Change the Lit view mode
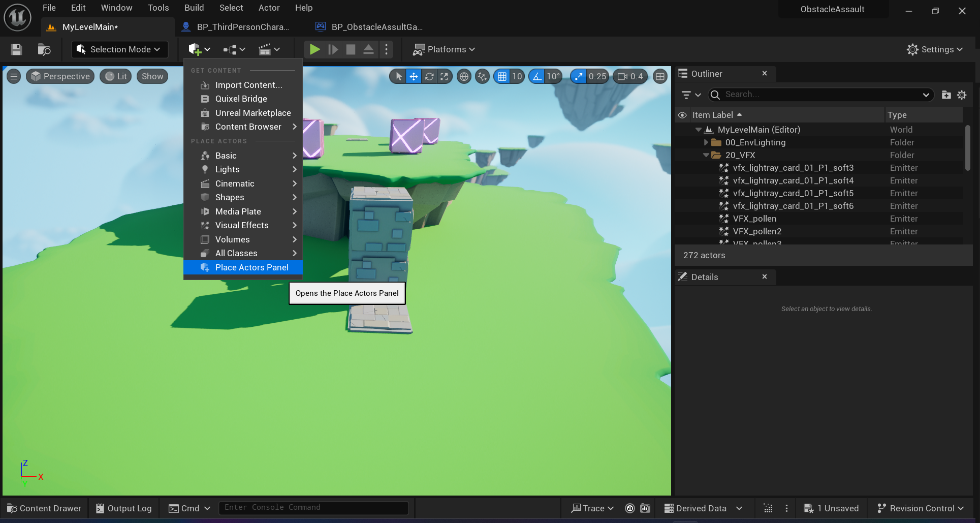 (116, 76)
